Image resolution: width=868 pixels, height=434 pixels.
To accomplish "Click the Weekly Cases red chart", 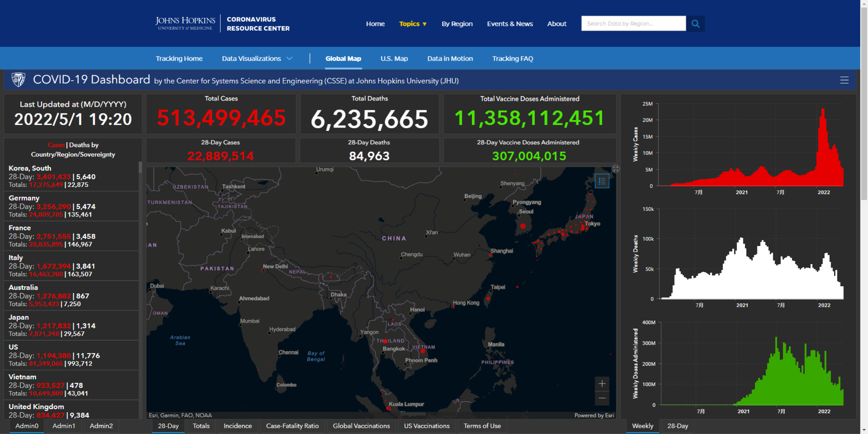I will [751, 147].
